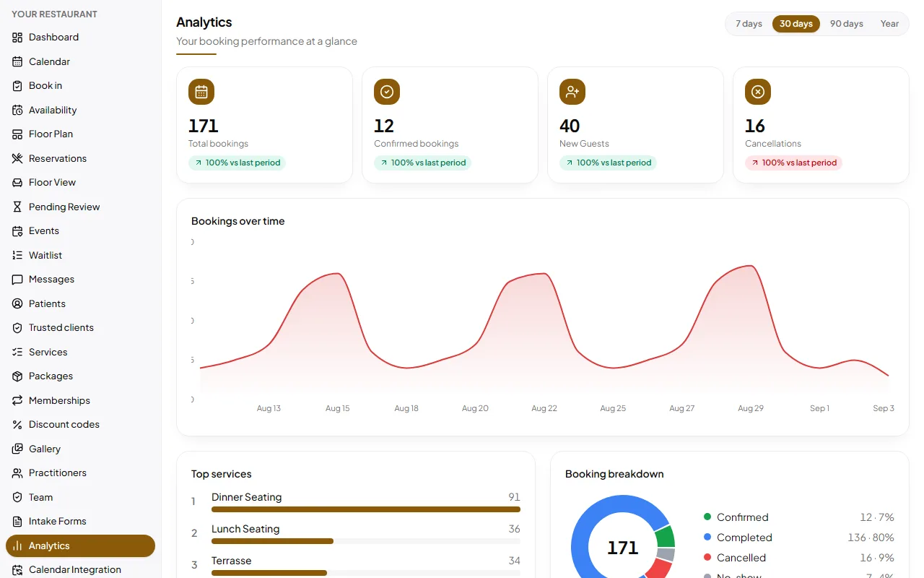The width and height of the screenshot is (924, 578).
Task: Click the Lunch Seating count 36
Action: pos(514,529)
